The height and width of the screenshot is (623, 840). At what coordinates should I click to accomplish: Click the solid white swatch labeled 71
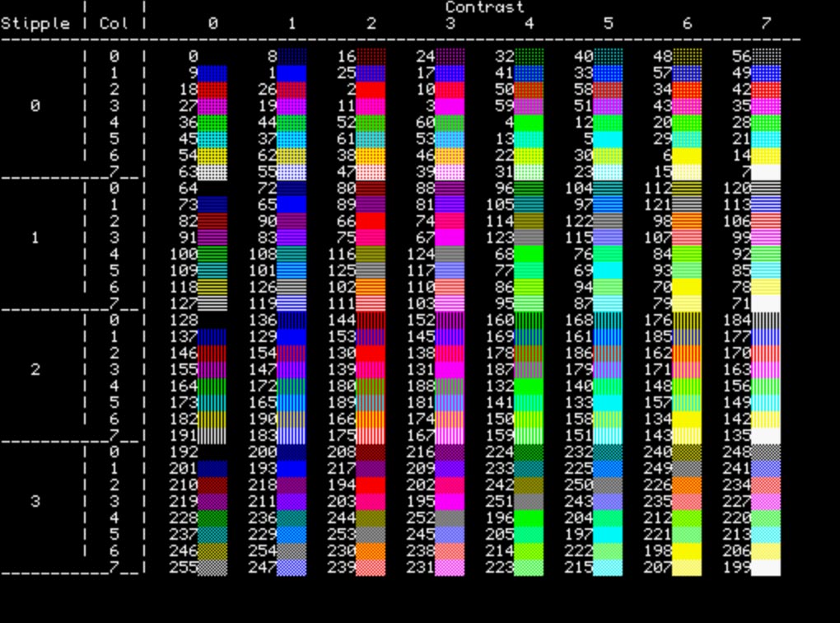(766, 304)
